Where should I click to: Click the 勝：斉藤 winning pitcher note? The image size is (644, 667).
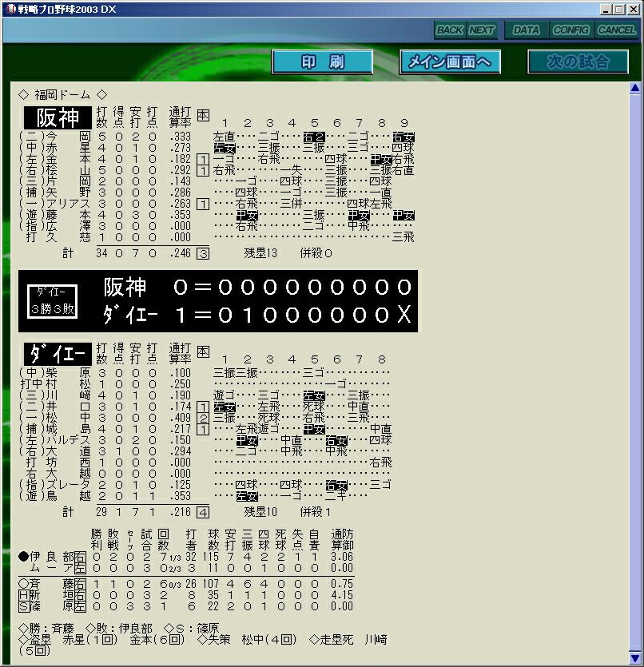(46, 629)
